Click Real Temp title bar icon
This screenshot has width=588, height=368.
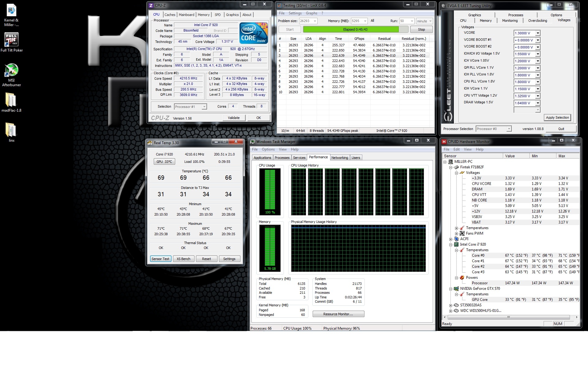point(149,143)
